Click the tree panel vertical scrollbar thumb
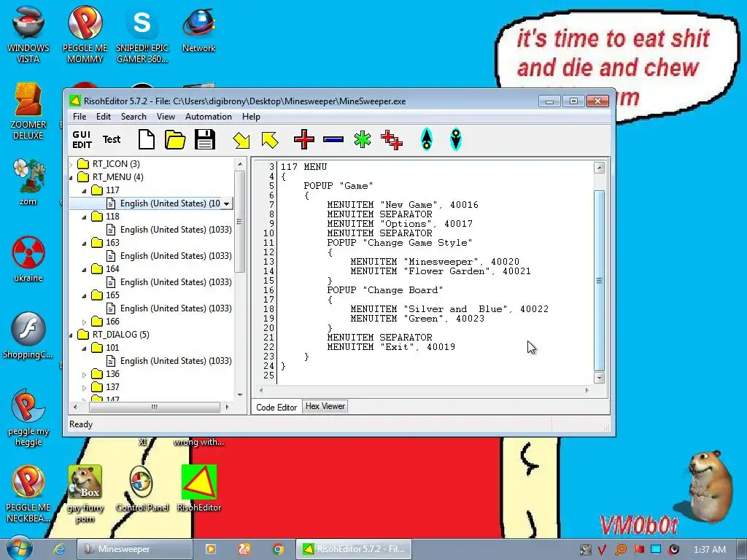Image resolution: width=747 pixels, height=560 pixels. (239, 222)
